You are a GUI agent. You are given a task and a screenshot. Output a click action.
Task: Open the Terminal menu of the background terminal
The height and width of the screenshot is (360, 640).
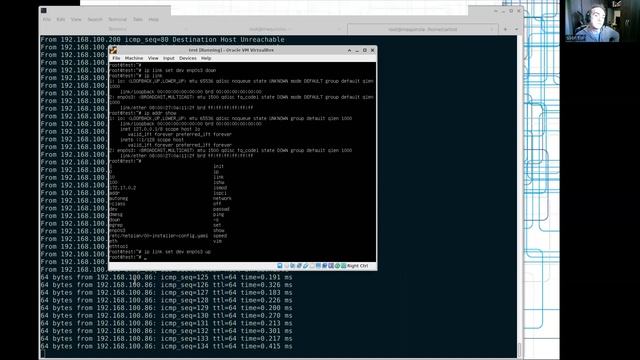pyautogui.click(x=117, y=20)
